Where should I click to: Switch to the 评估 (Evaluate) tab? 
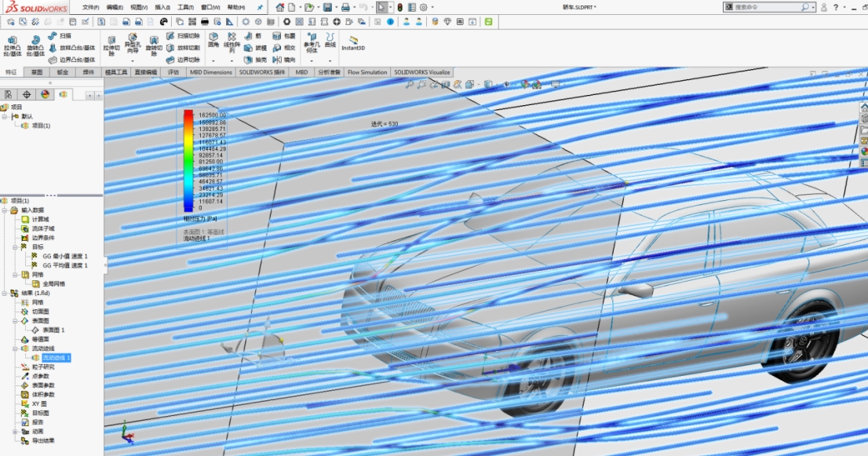[x=173, y=72]
